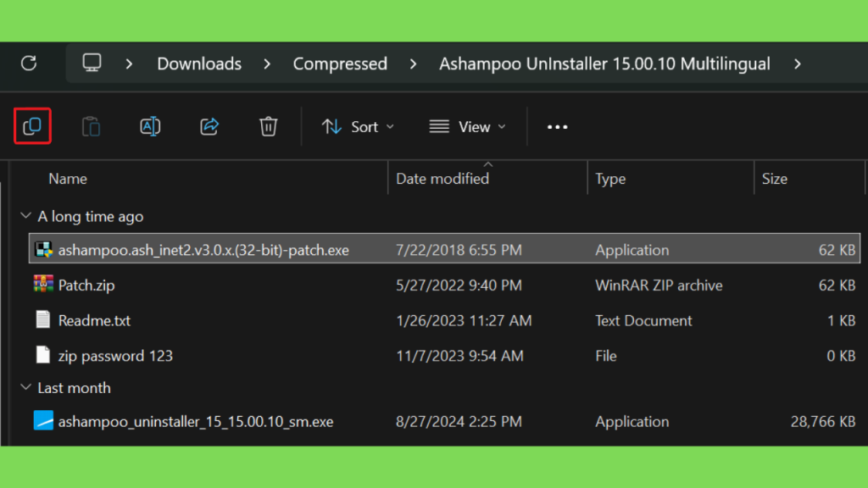868x488 pixels.
Task: Open the View dropdown menu
Action: point(468,127)
